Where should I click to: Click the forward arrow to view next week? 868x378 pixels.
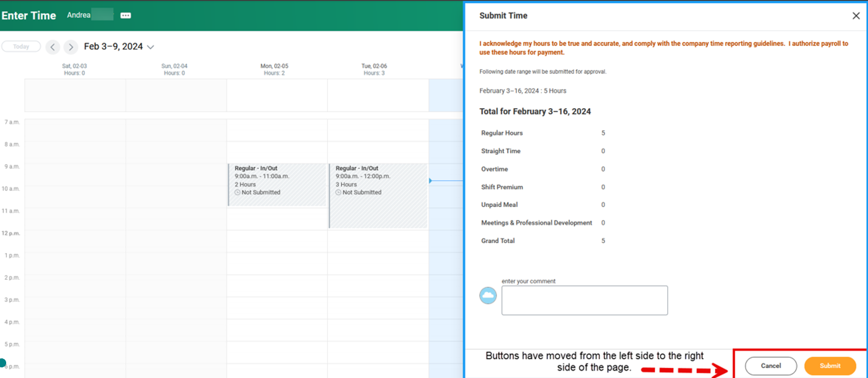[x=71, y=47]
